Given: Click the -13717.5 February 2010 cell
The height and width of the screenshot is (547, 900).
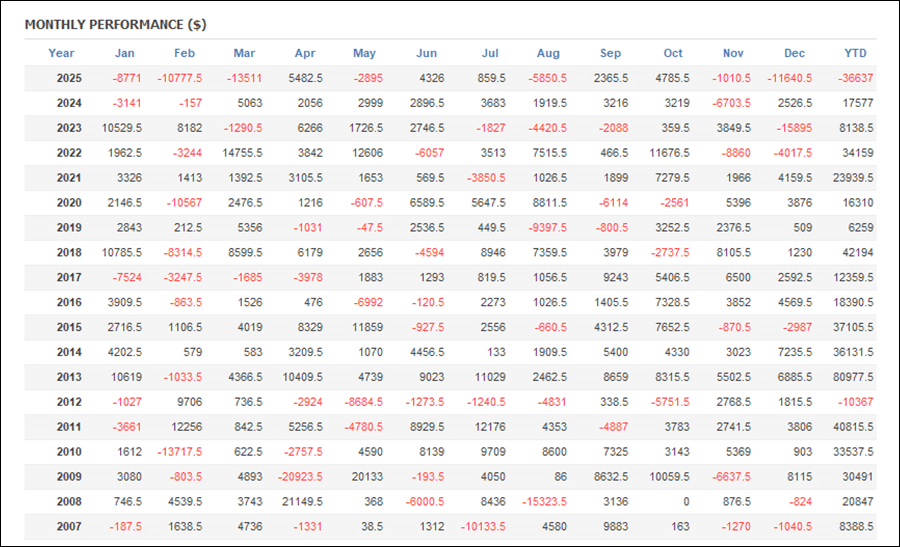Looking at the screenshot, I should [181, 452].
